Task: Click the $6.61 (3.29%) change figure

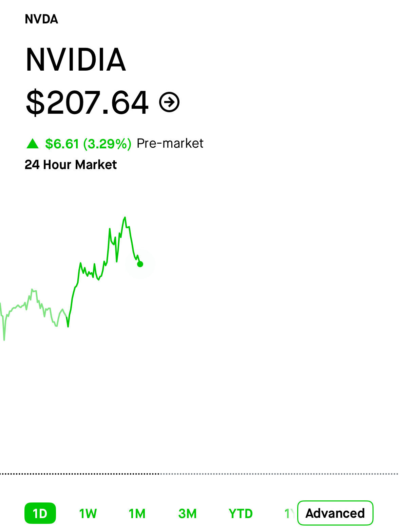Action: (x=89, y=144)
